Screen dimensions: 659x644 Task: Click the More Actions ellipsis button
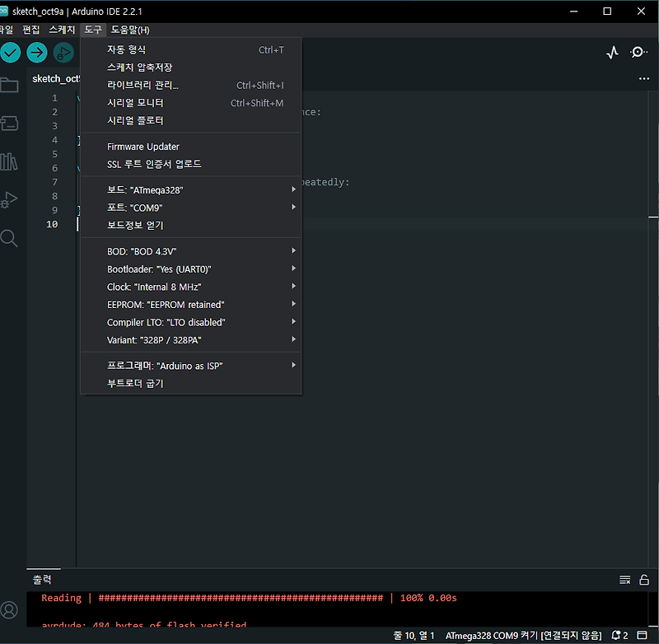(643, 78)
